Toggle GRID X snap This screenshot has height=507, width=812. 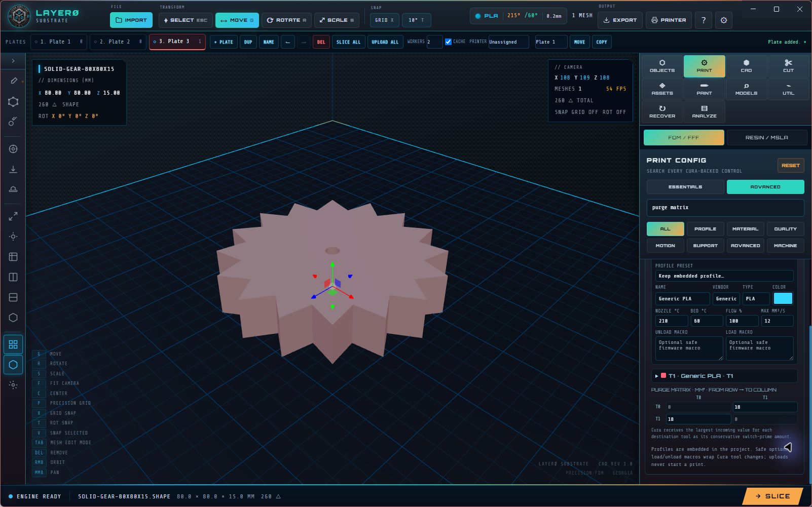point(385,20)
